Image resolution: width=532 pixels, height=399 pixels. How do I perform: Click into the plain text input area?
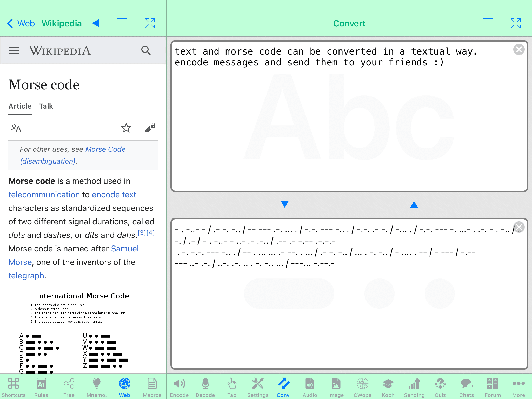(x=349, y=116)
